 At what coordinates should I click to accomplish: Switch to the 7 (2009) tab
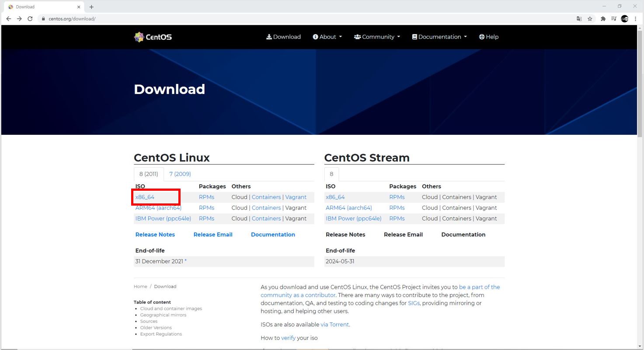click(x=180, y=174)
